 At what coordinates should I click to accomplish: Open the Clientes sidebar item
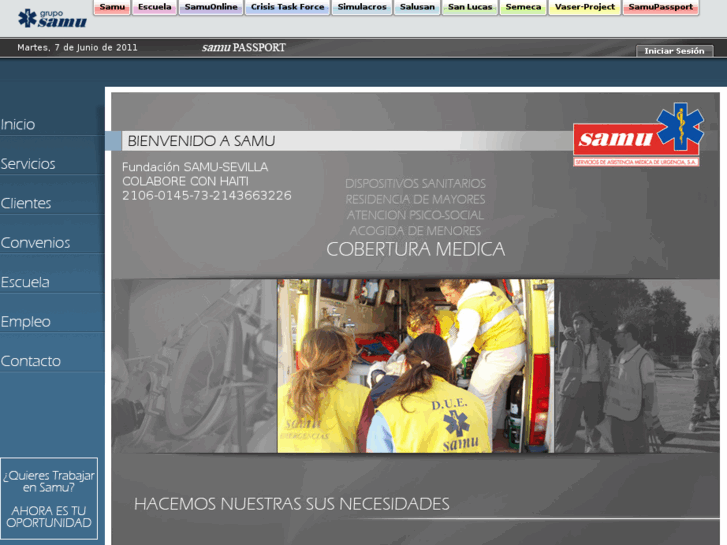point(26,203)
